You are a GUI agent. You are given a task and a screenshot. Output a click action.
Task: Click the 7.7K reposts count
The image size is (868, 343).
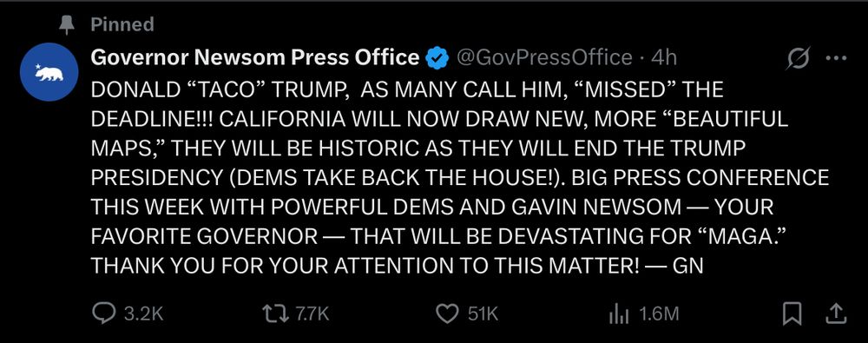[x=312, y=314]
